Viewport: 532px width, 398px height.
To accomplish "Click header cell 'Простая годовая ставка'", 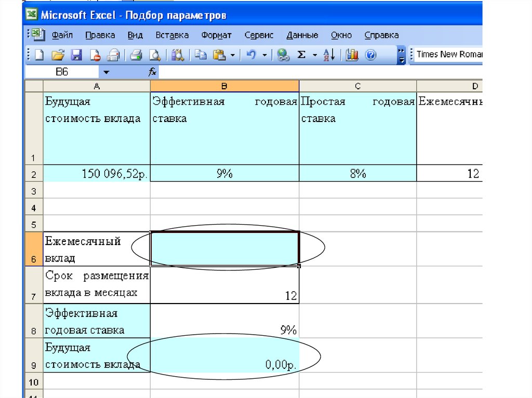I will click(x=357, y=129).
